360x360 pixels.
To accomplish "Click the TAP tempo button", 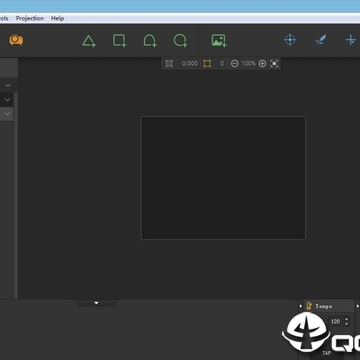I will coord(326,353).
